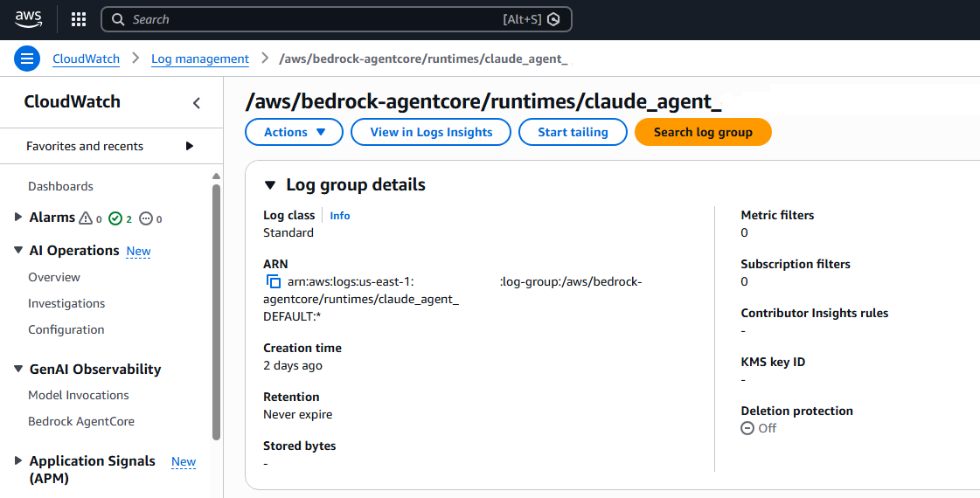Collapse the CloudWatch sidebar with chevron
This screenshot has height=498, width=980.
[x=197, y=103]
